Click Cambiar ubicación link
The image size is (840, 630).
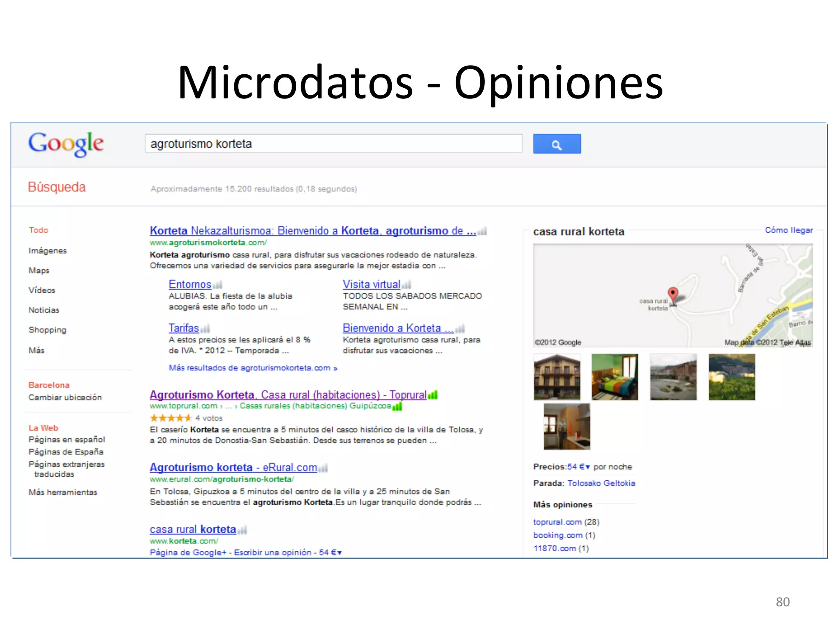click(x=65, y=397)
